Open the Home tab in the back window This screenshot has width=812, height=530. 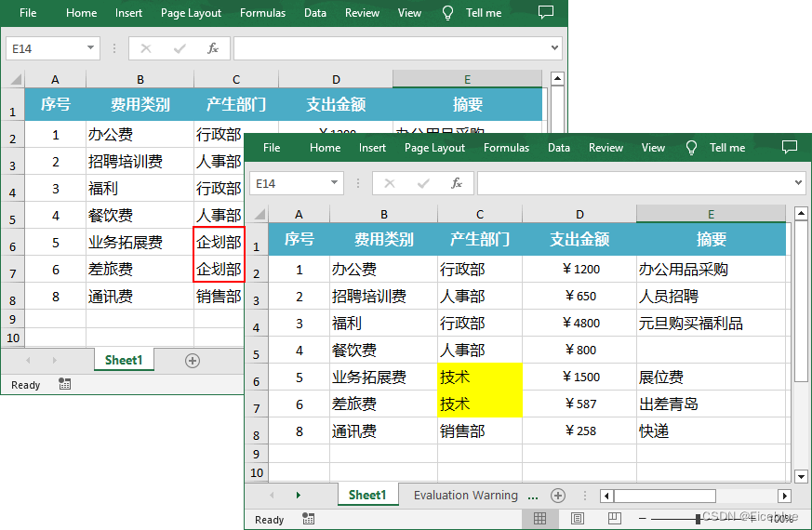(81, 13)
